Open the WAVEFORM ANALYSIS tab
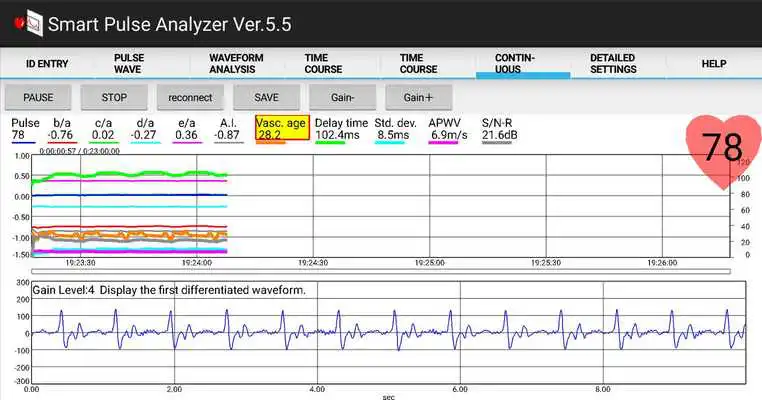Image resolution: width=762 pixels, height=400 pixels. tap(236, 64)
